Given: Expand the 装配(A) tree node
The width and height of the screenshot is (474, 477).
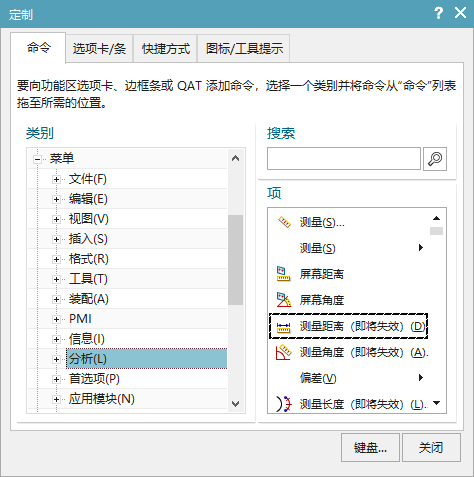Looking at the screenshot, I should point(56,299).
